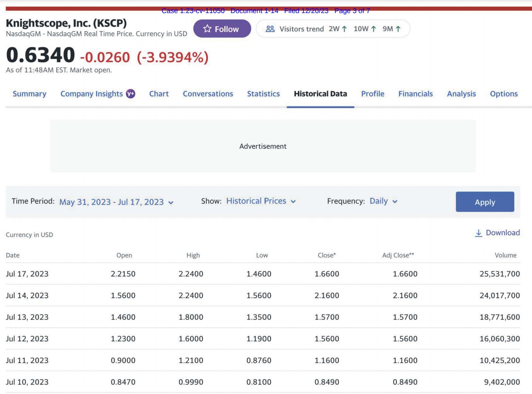Select the Statistics tab
532x394 pixels.
263,94
